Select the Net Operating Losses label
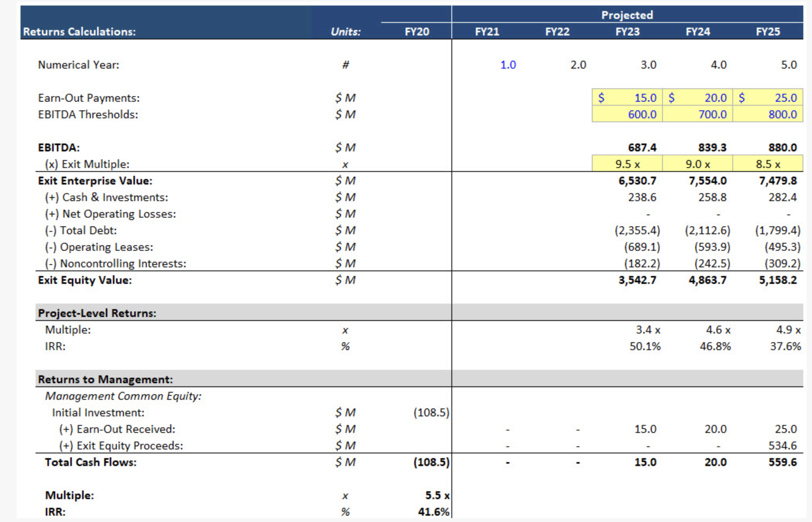This screenshot has width=812, height=522. [x=110, y=214]
